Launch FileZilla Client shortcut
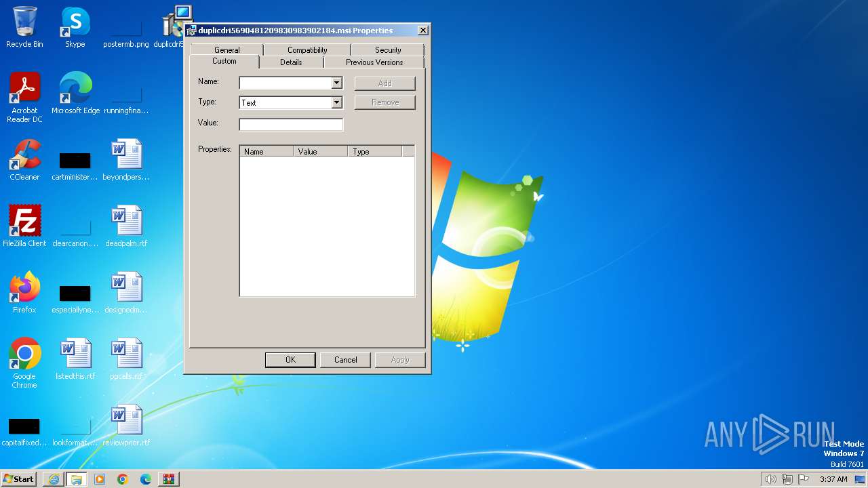The width and height of the screenshot is (868, 488). click(x=24, y=226)
